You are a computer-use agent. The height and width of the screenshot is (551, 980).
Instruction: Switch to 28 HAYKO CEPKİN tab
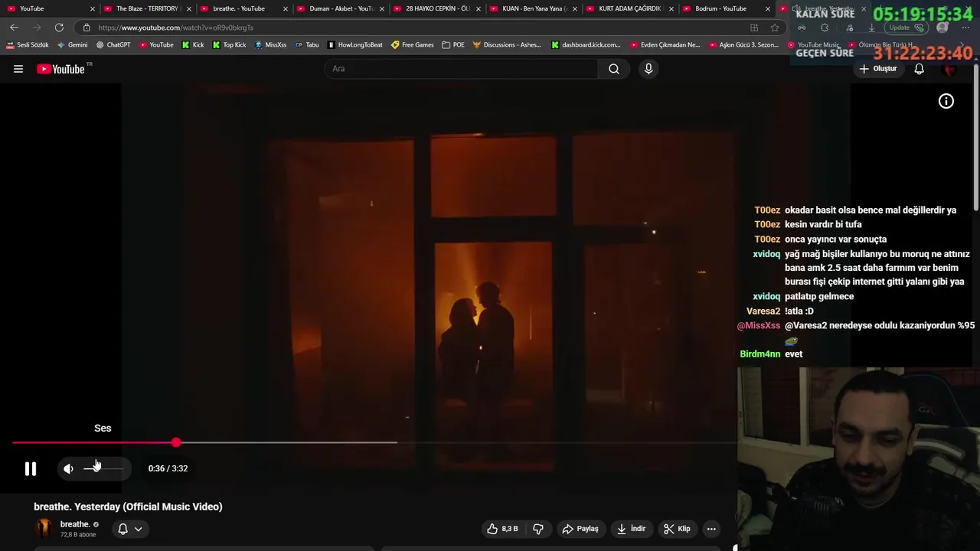[435, 8]
